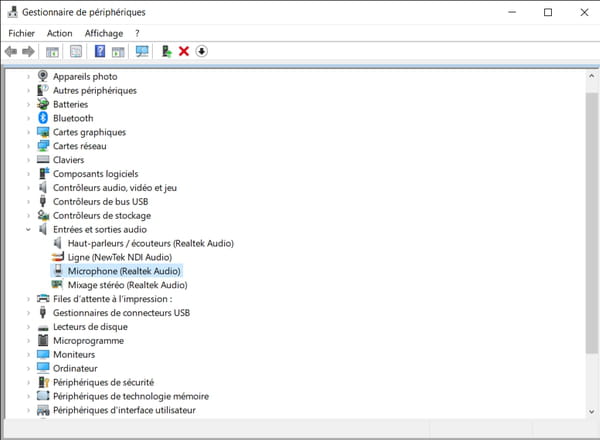Open the Fichier menu
Image resolution: width=600 pixels, height=440 pixels.
point(21,33)
